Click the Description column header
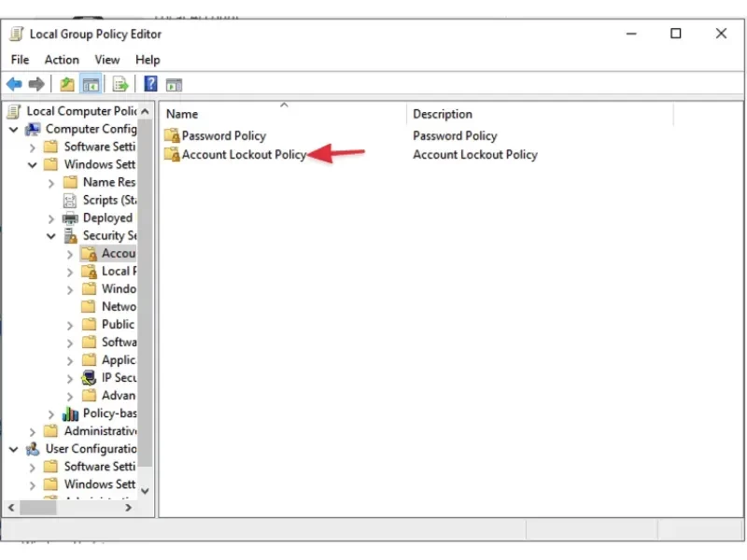 (540, 114)
